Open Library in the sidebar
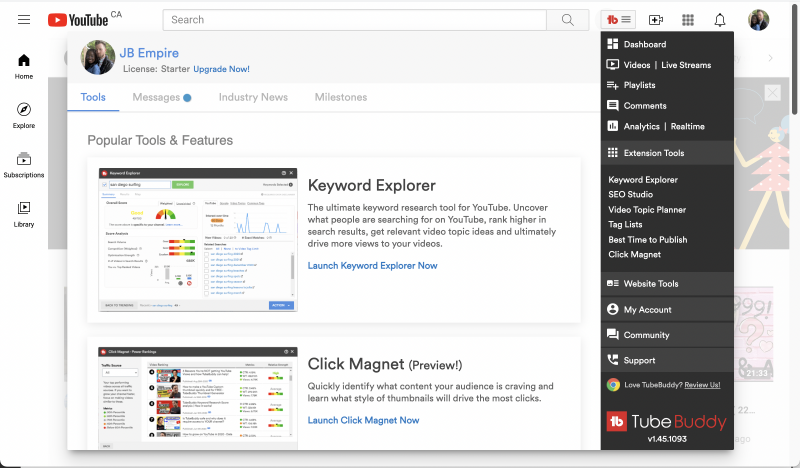 coord(24,214)
